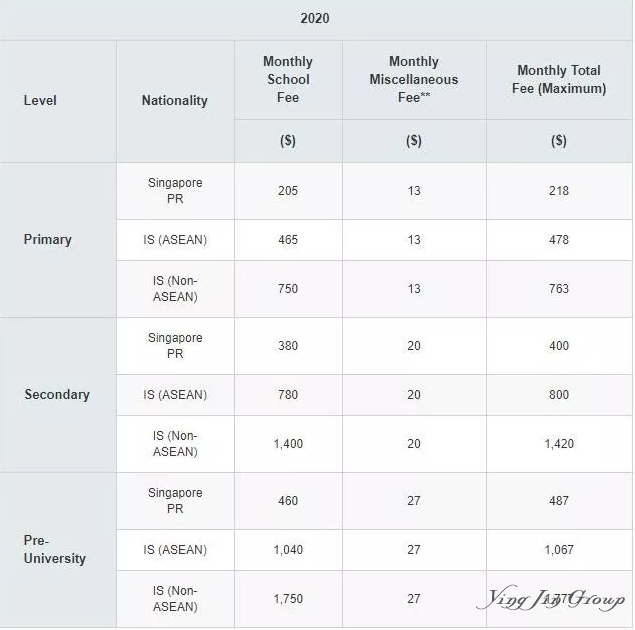
Task: Click Primary Singapore PR school fee 205
Action: pyautogui.click(x=288, y=191)
